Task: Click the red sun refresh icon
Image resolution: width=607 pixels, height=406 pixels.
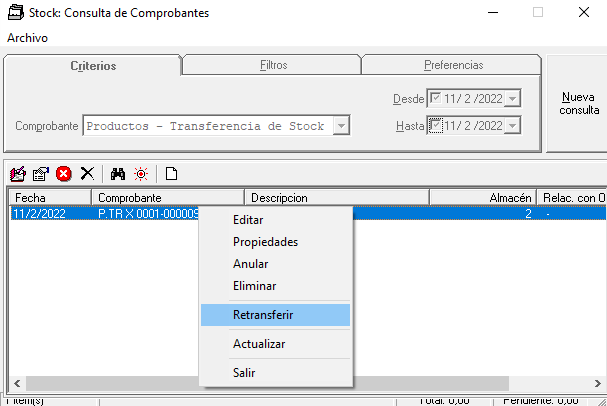Action: coord(141,173)
